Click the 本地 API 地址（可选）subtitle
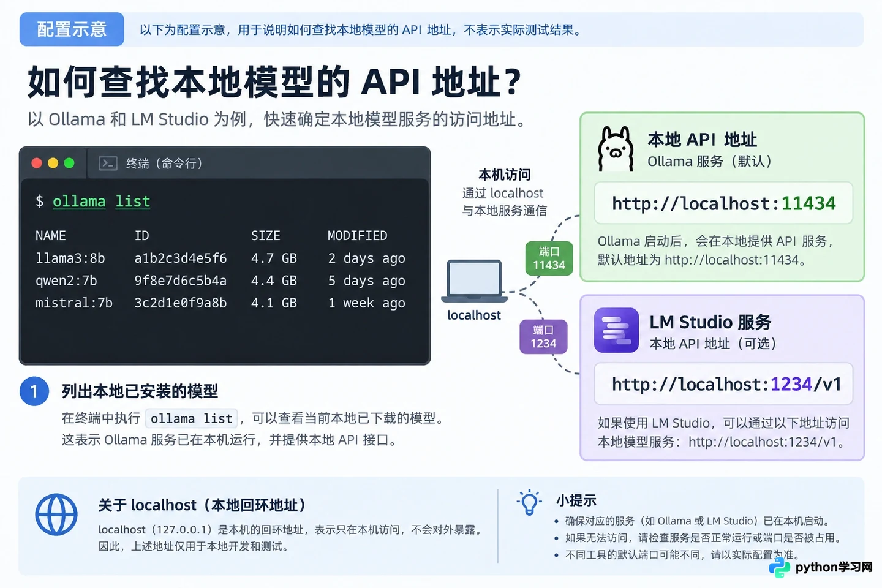The image size is (882, 588). 714,344
